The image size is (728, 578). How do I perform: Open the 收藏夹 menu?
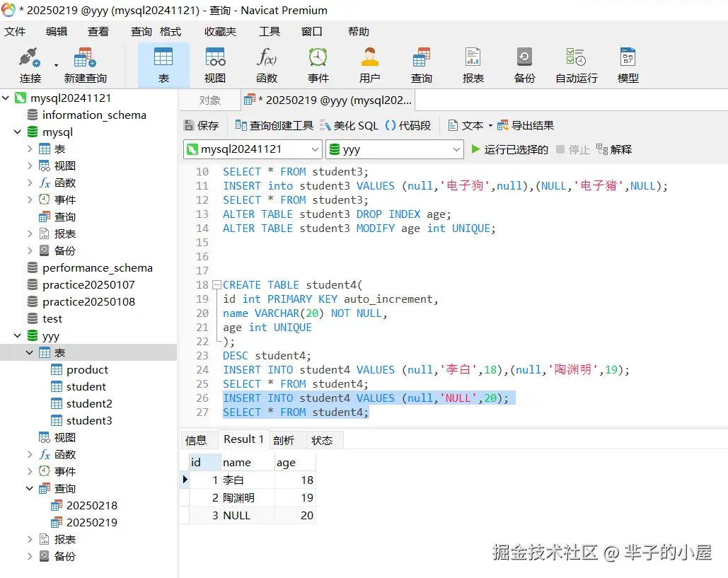pos(221,32)
